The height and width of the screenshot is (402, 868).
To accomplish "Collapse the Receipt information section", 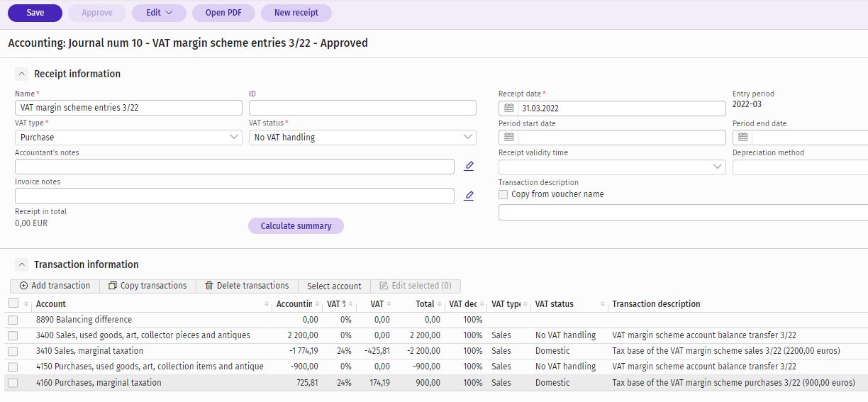I will pyautogui.click(x=22, y=74).
